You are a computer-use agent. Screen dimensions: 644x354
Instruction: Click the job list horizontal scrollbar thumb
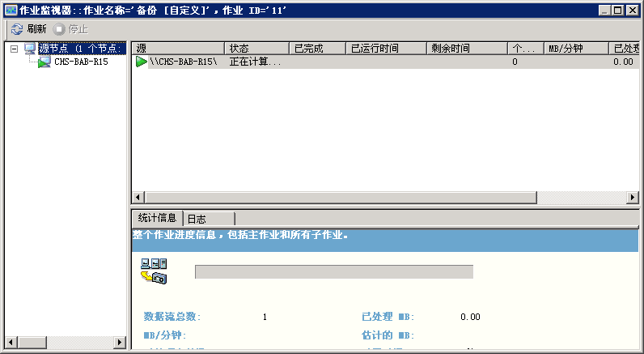pyautogui.click(x=341, y=198)
